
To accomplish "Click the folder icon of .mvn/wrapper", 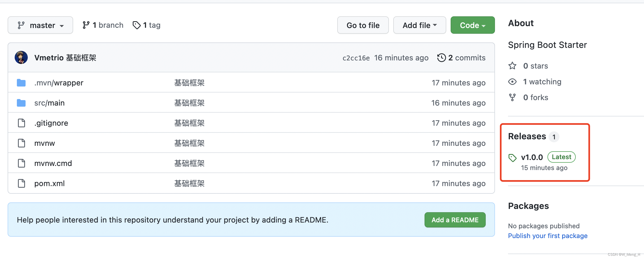I will tap(21, 82).
